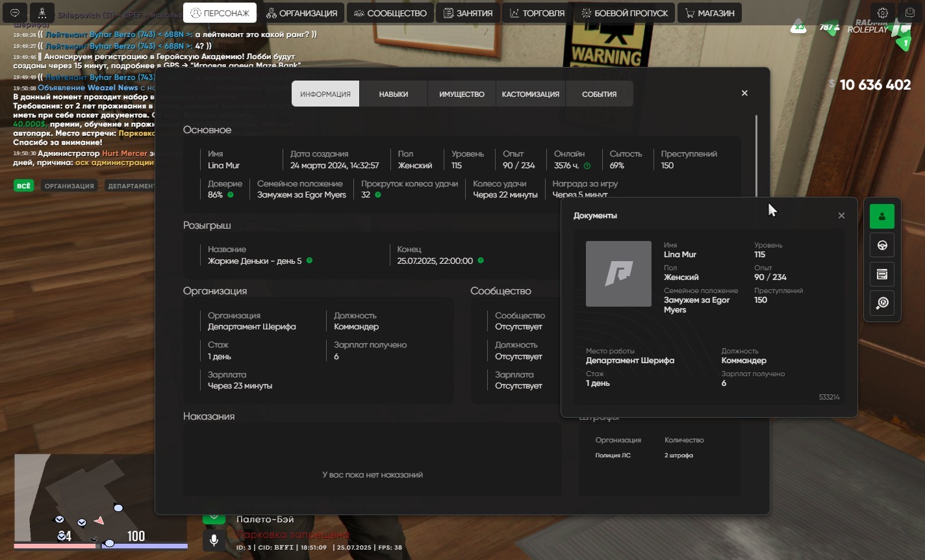Open the ТОРГОВЛЯ top menu

(537, 13)
